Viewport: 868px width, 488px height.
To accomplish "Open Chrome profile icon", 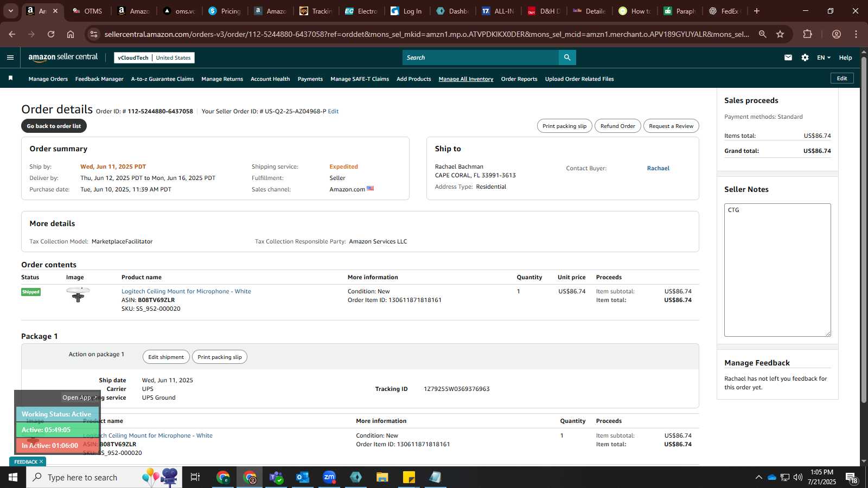I will [837, 34].
